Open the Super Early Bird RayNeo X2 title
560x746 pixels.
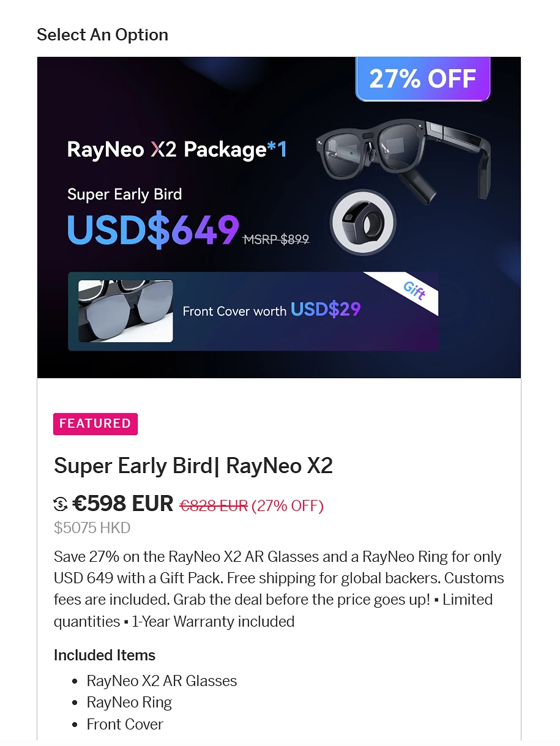pos(193,466)
